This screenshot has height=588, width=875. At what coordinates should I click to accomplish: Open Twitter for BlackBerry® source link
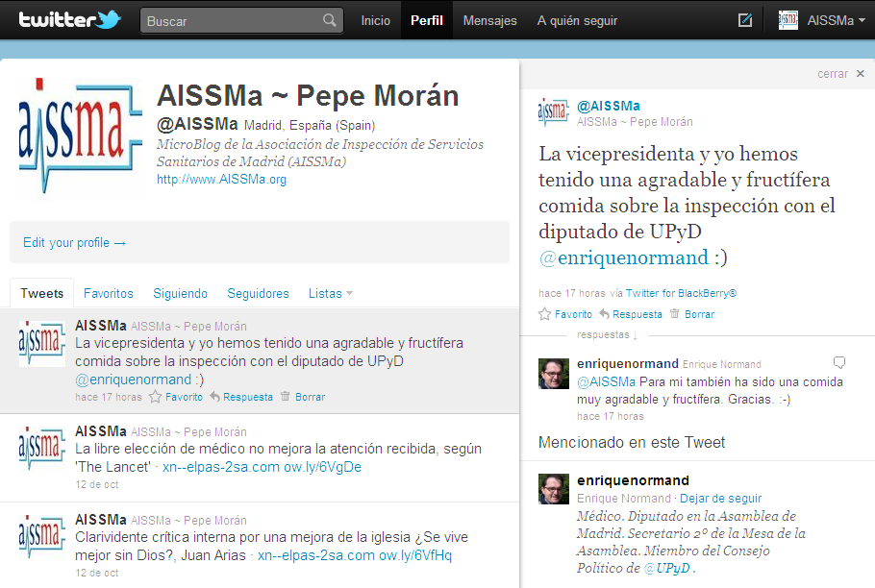click(x=681, y=293)
